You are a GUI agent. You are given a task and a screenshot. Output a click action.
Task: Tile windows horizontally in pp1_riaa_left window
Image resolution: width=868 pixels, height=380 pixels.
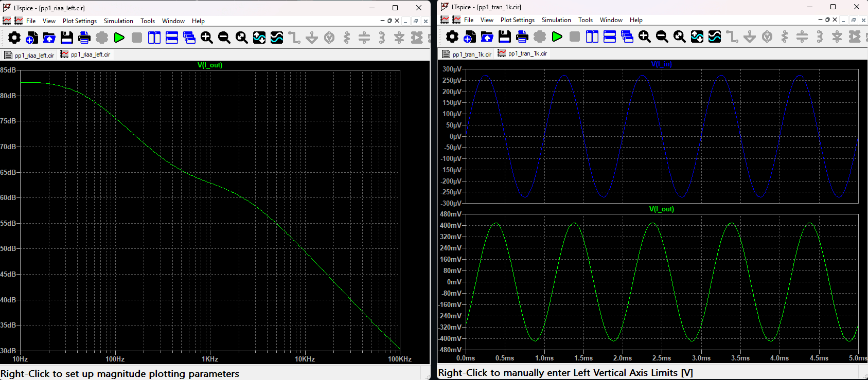pos(172,38)
